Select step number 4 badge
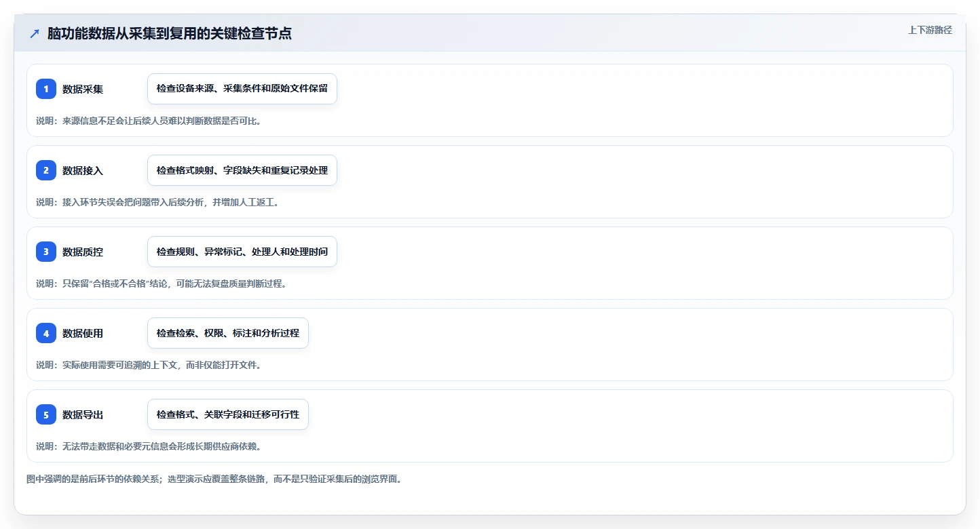 tap(46, 333)
